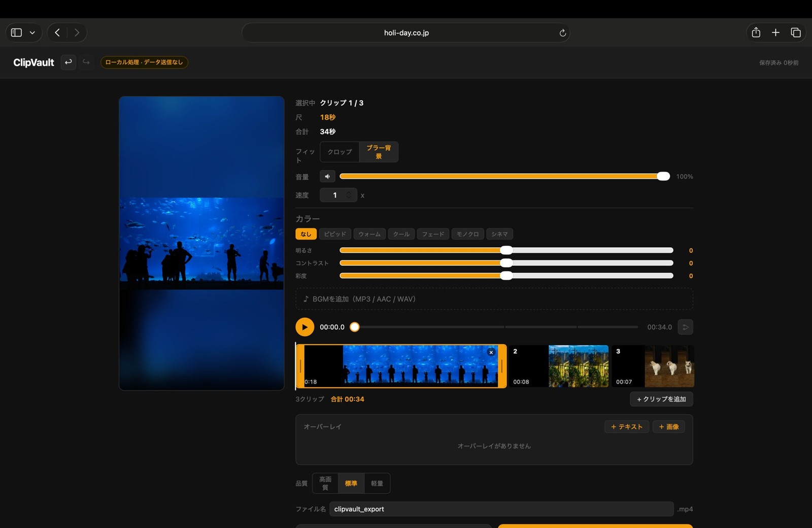Click the holi-day.co.jp address bar

click(406, 32)
